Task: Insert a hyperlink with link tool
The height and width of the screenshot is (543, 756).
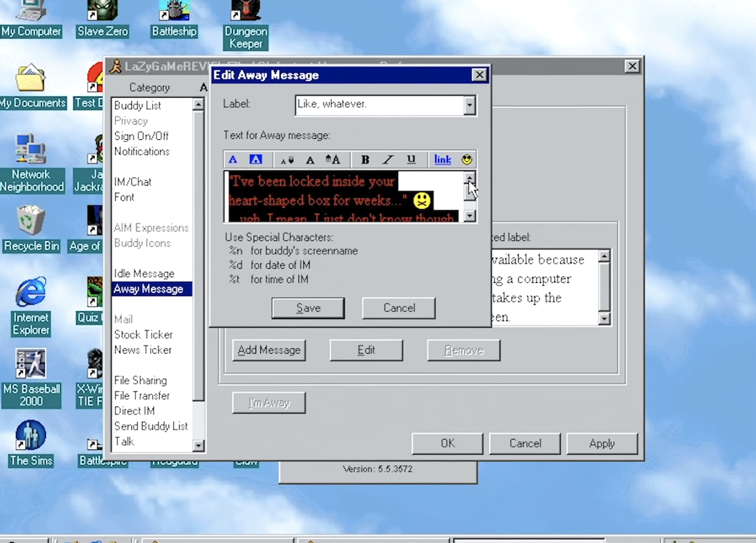Action: 442,160
